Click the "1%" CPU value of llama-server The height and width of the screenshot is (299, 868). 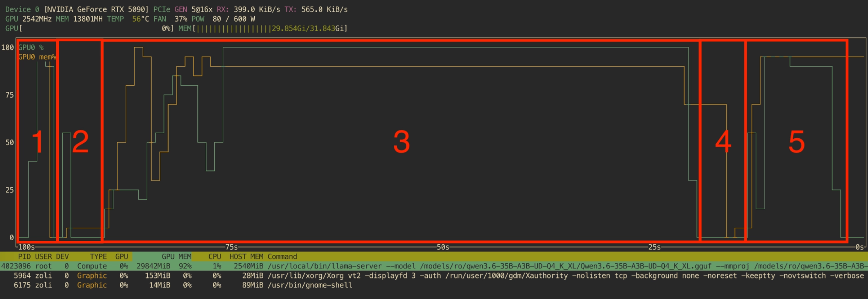click(217, 266)
